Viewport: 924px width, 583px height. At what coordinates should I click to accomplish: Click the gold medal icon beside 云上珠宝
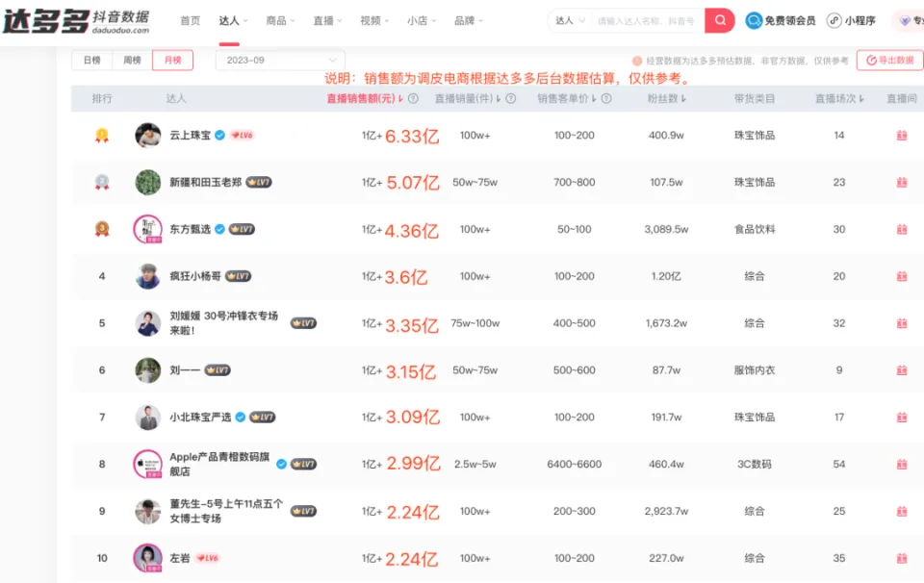102,136
